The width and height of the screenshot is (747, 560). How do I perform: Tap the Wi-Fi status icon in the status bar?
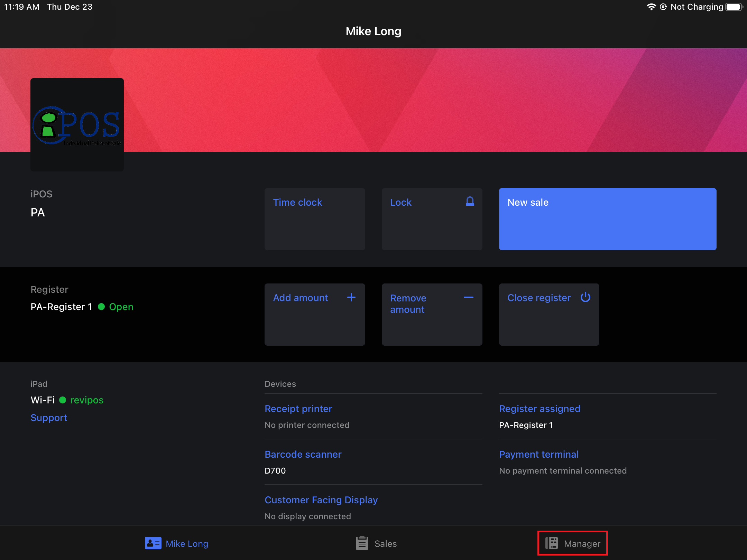click(651, 7)
